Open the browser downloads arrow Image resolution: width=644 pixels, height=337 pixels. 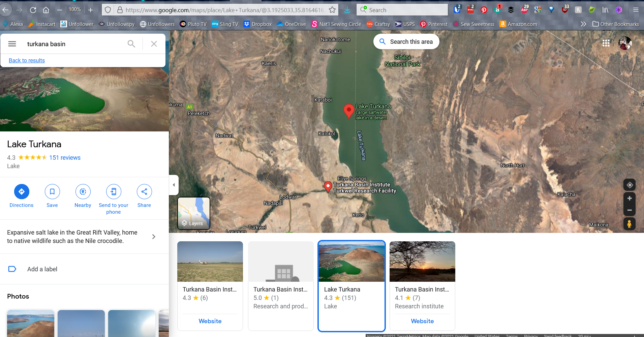coord(347,10)
